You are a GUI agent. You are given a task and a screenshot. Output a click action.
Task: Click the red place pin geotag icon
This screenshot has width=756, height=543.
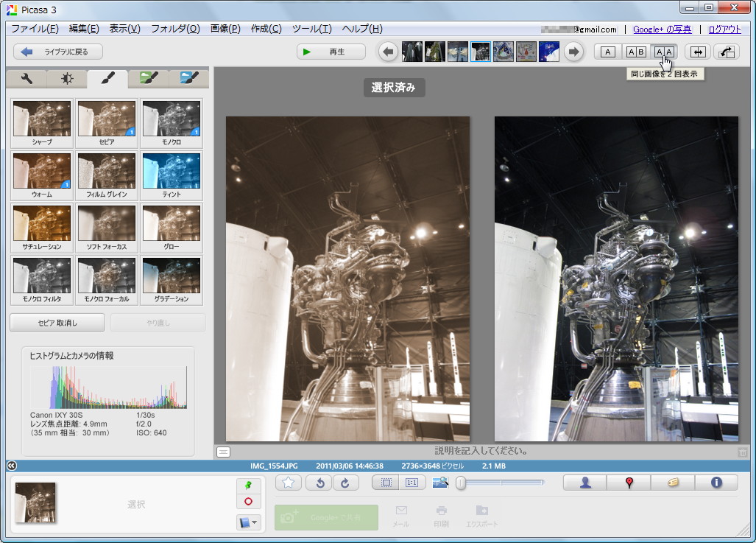tap(627, 483)
